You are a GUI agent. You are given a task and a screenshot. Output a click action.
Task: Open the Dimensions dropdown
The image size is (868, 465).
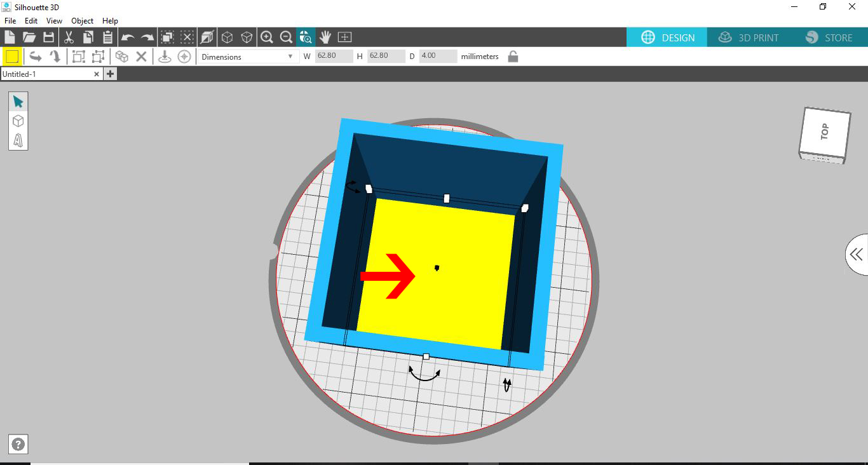click(248, 57)
